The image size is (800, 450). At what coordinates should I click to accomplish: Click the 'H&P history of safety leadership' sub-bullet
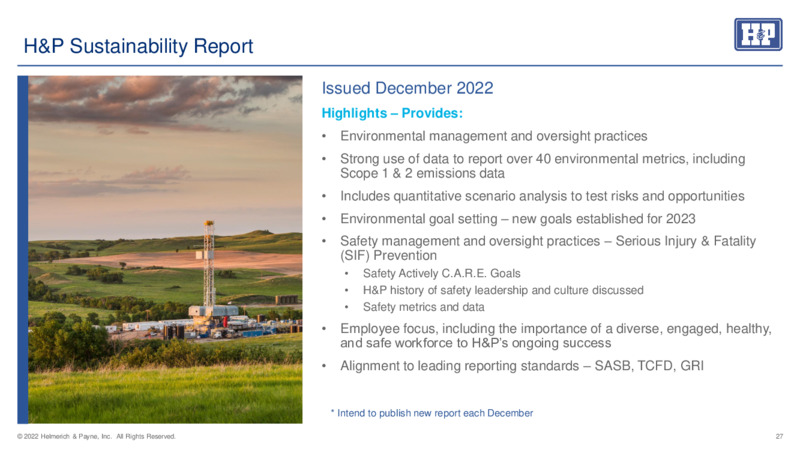click(503, 290)
